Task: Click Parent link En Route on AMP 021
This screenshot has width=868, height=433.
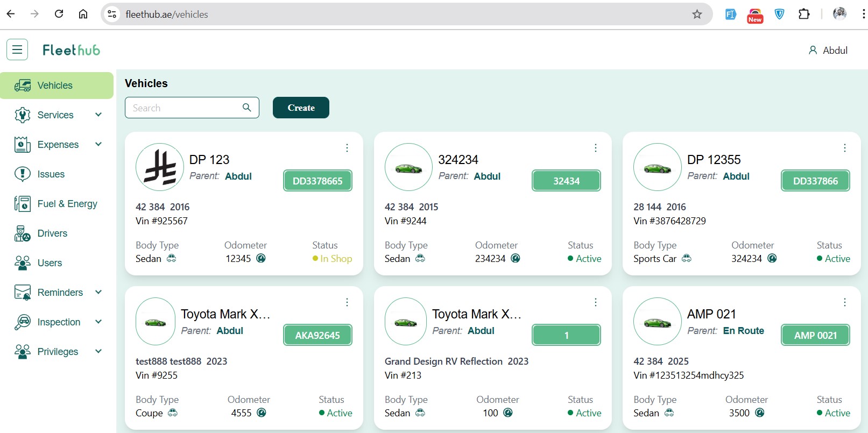Action: point(743,331)
